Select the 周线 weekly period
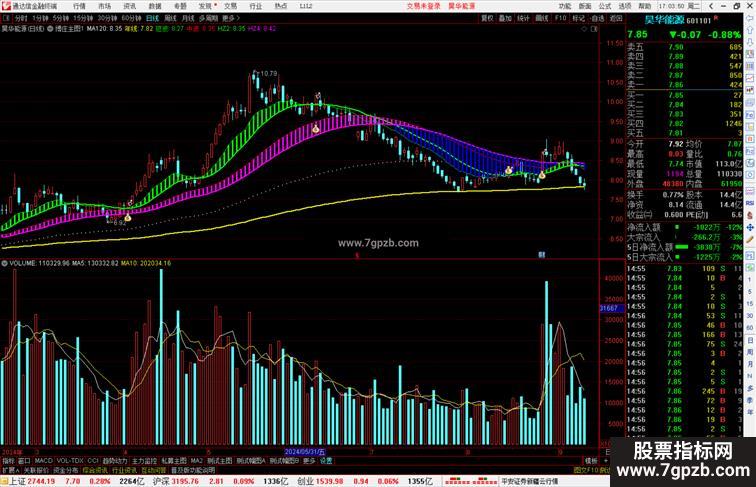The image size is (756, 487). click(x=170, y=18)
